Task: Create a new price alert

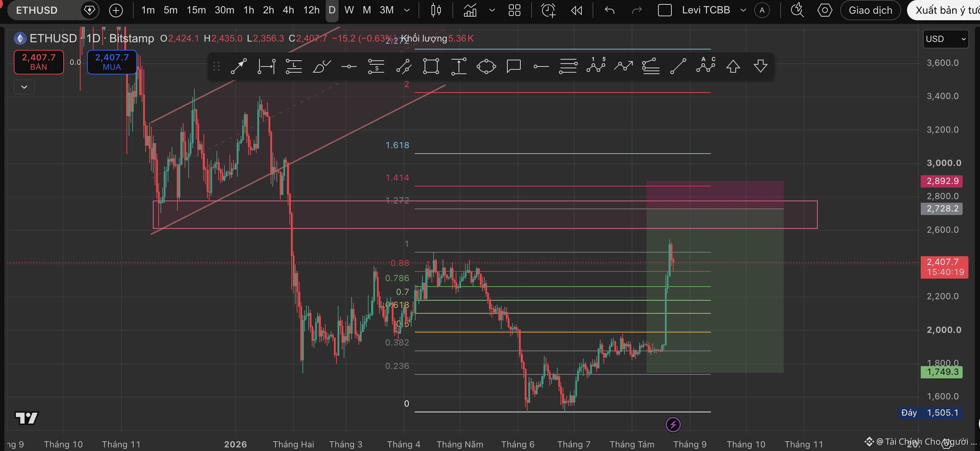Action: 548,10
